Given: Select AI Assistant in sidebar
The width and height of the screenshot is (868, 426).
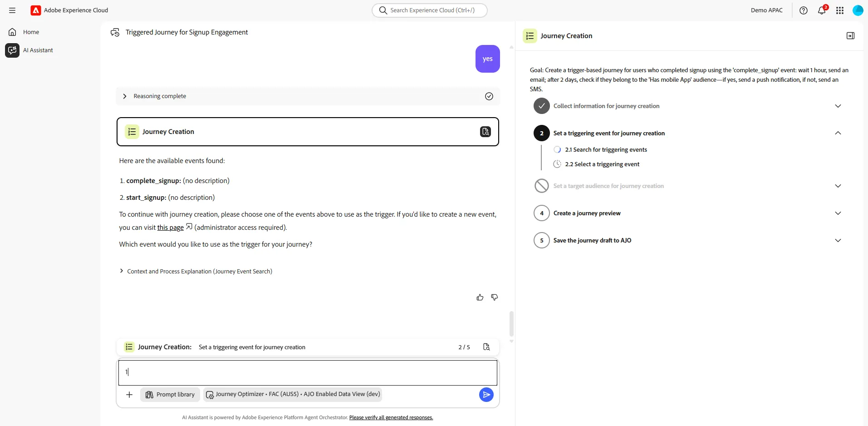Looking at the screenshot, I should 38,50.
